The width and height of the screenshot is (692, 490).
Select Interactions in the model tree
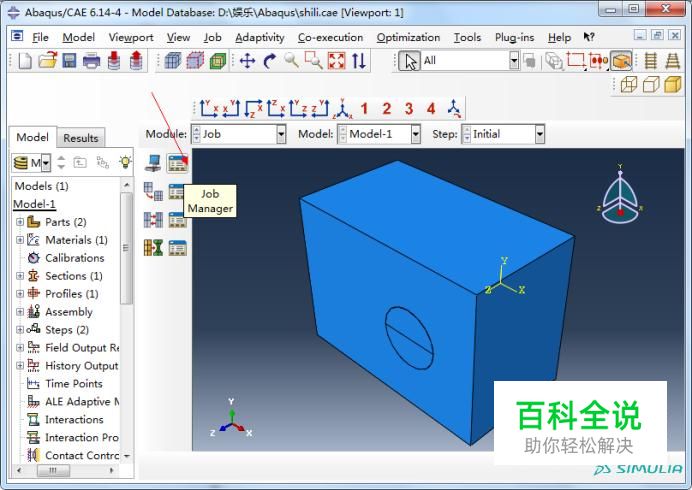tap(74, 419)
